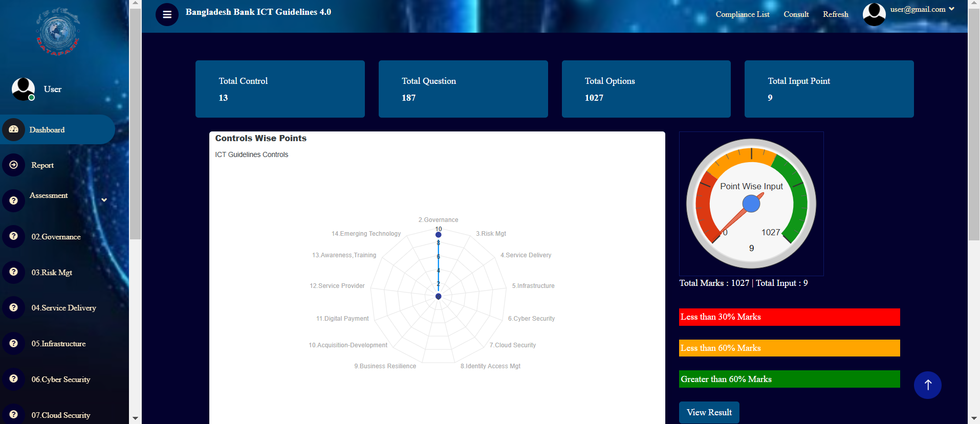
Task: Open the user@gmail.com account dropdown
Action: click(922, 9)
